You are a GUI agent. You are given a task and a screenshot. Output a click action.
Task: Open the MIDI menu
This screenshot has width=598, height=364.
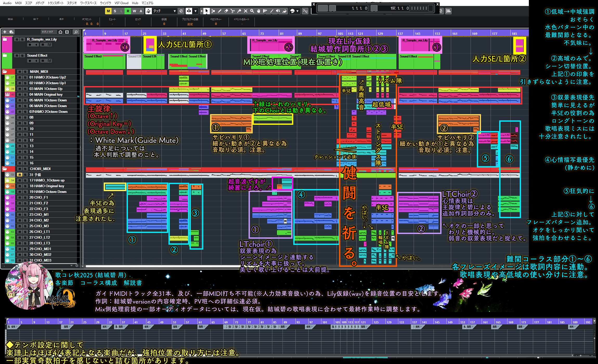coord(18,3)
